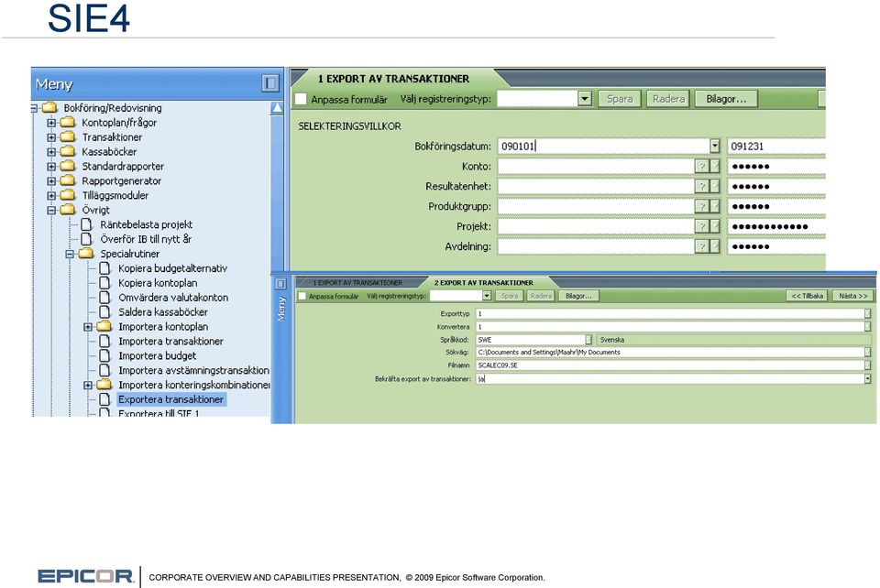This screenshot has width=880, height=588.
Task: Click the pin icon in the Meny header
Action: (269, 83)
